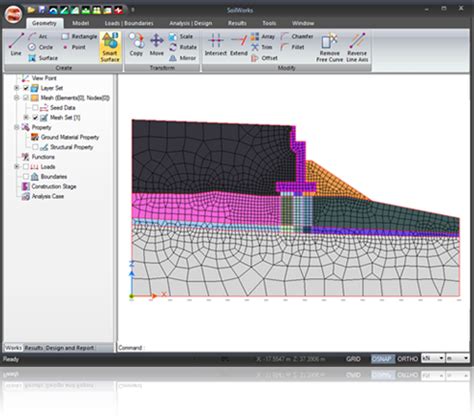Switch to the Results ribbon tab
This screenshot has width=474, height=420.
(x=237, y=23)
